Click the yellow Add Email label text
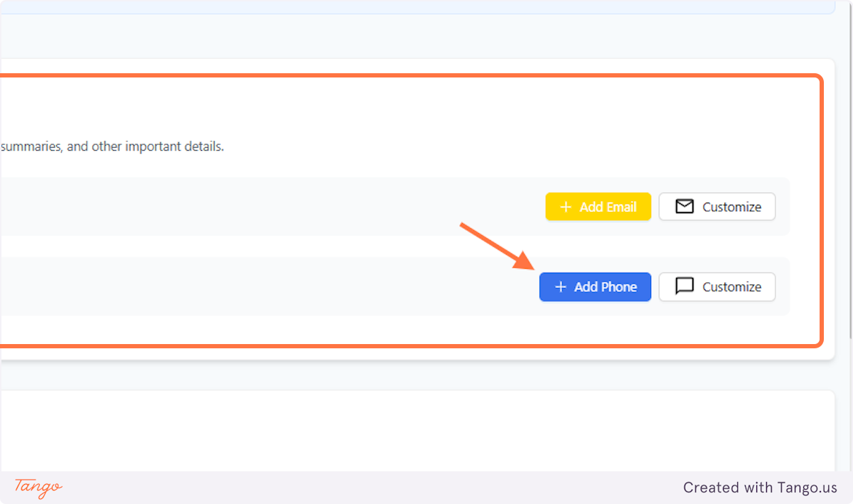Viewport: 853px width, 504px height. click(x=608, y=206)
